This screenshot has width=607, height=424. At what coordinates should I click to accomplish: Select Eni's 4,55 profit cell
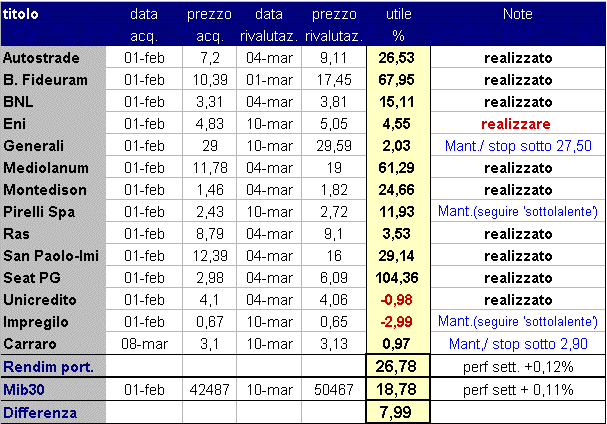(396, 124)
